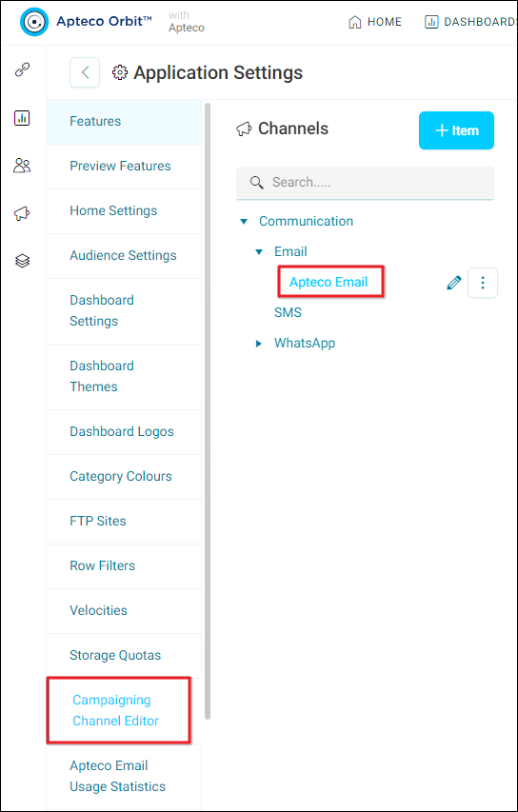Select the Email tree item label
The width and height of the screenshot is (518, 812).
tap(290, 251)
